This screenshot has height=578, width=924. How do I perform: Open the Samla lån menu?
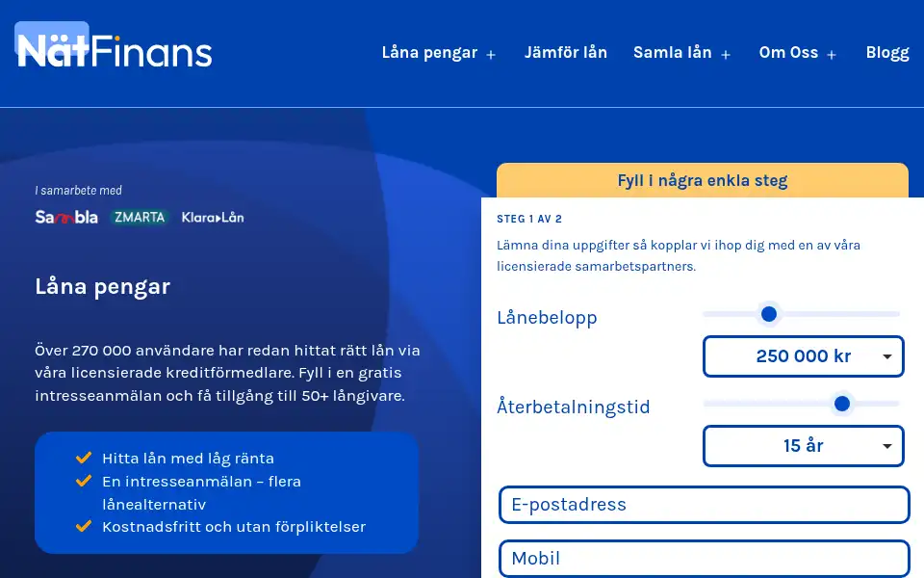[673, 52]
